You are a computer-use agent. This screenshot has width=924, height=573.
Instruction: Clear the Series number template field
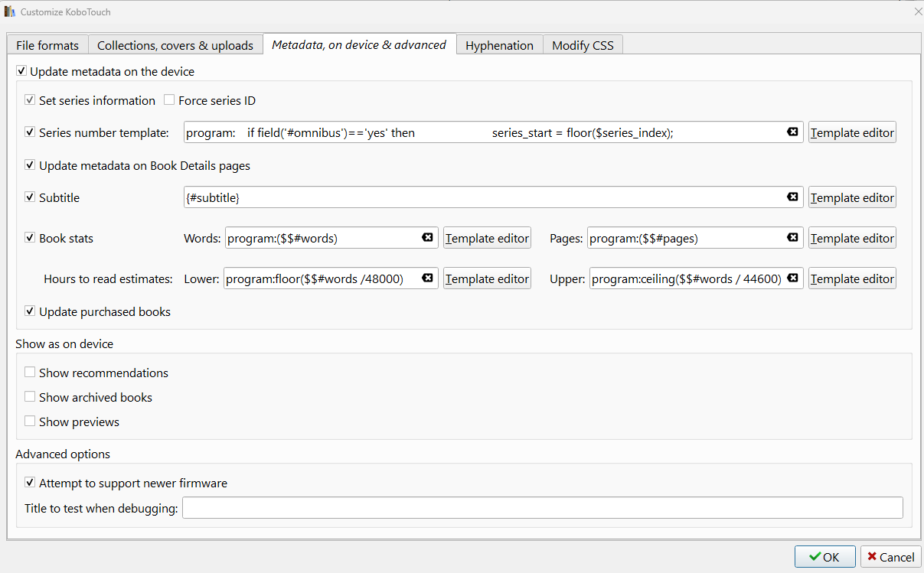tap(792, 132)
